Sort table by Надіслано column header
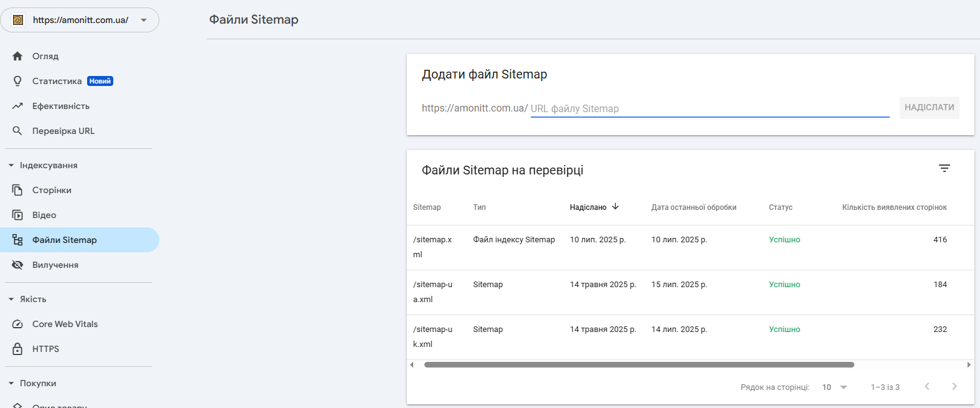The image size is (980, 408). (588, 207)
